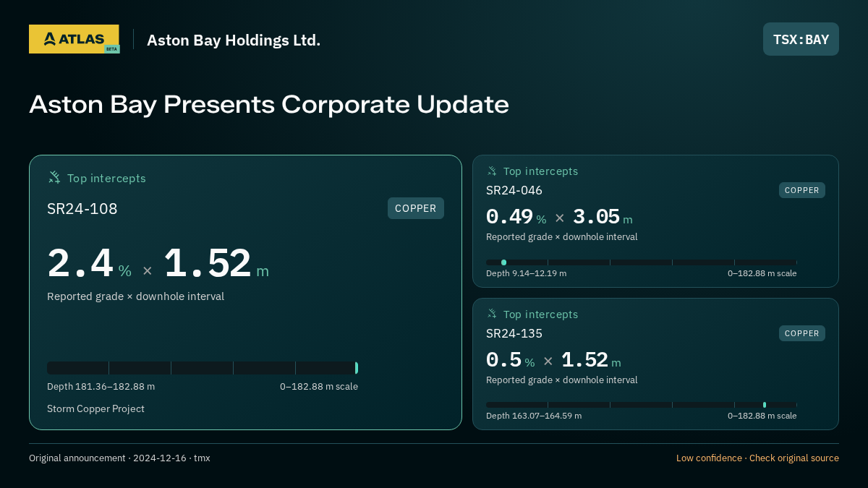868x488 pixels.
Task: Click the depth marker on the SR24-108 scale bar
Action: click(357, 368)
